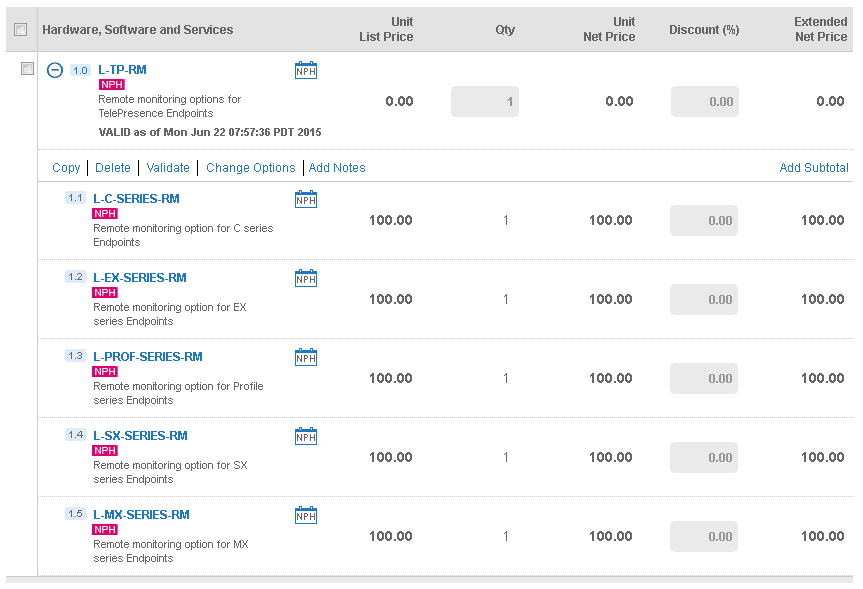863x589 pixels.
Task: Click the pink NPH badge under L-TP-RM
Action: click(x=112, y=85)
